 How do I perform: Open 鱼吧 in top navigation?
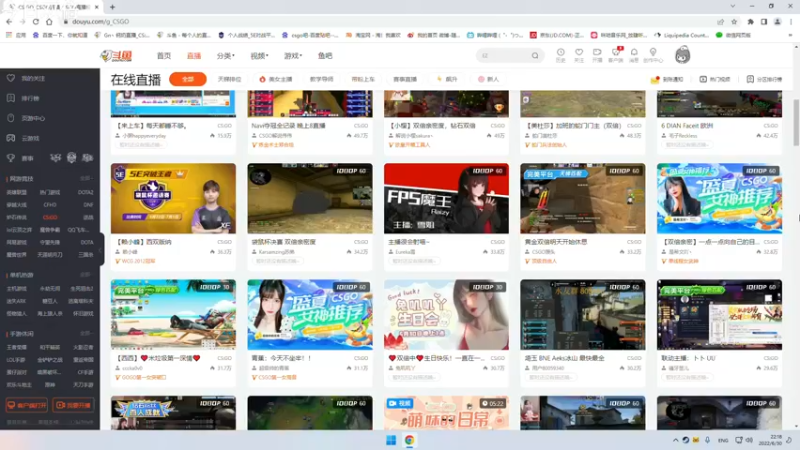[x=325, y=56]
